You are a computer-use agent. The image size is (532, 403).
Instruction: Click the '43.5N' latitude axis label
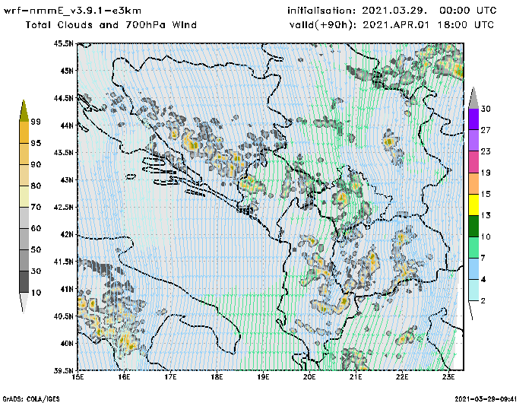tap(63, 152)
